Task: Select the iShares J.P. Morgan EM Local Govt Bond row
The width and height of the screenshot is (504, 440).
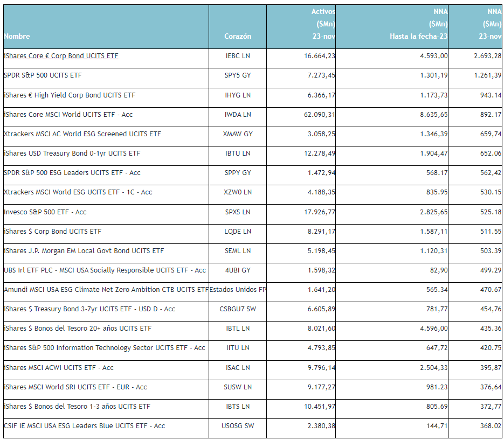Action: [252, 251]
